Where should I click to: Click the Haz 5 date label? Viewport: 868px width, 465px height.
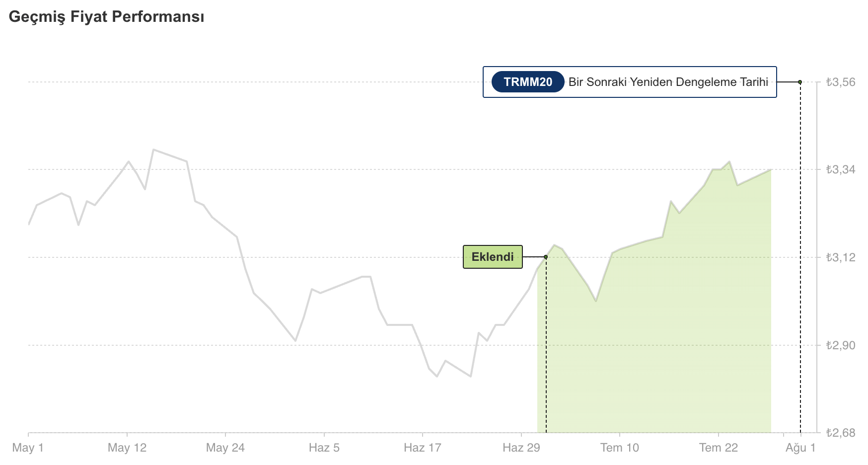(324, 448)
